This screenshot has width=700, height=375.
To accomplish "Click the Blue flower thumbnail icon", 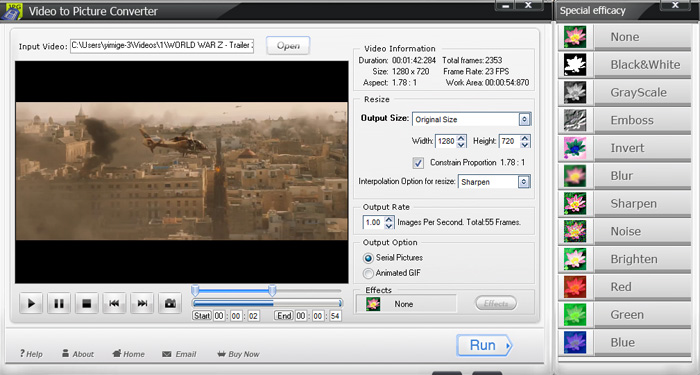I will [x=575, y=342].
